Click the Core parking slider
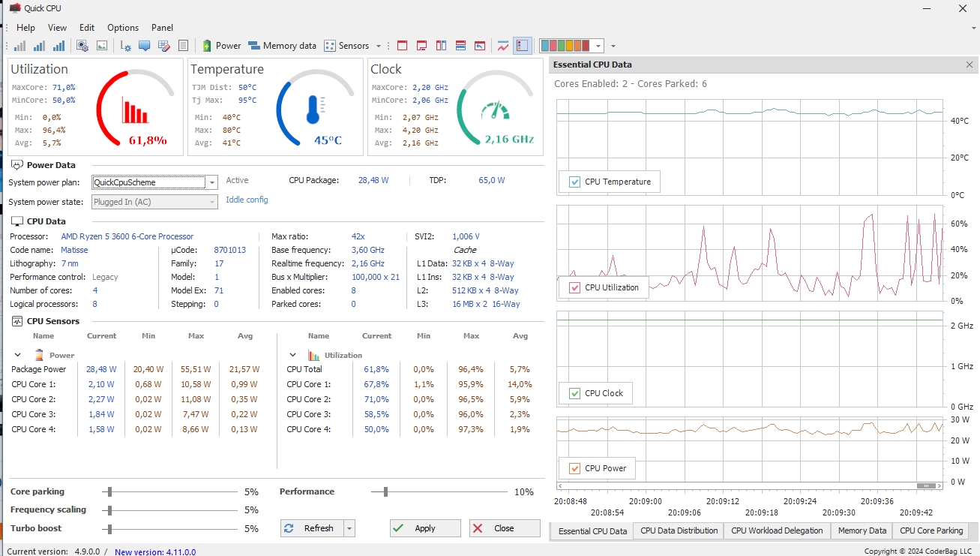980x556 pixels. pos(109,492)
